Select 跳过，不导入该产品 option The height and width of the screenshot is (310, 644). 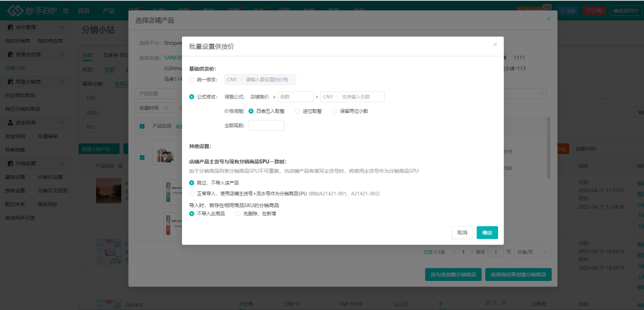(x=192, y=182)
